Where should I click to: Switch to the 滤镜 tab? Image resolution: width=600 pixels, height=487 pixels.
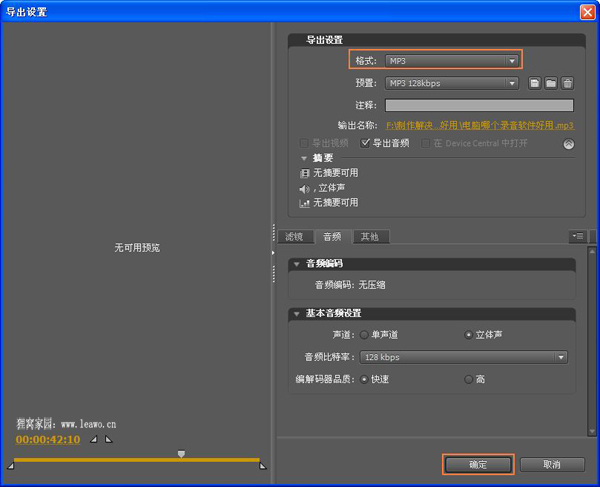(x=294, y=237)
